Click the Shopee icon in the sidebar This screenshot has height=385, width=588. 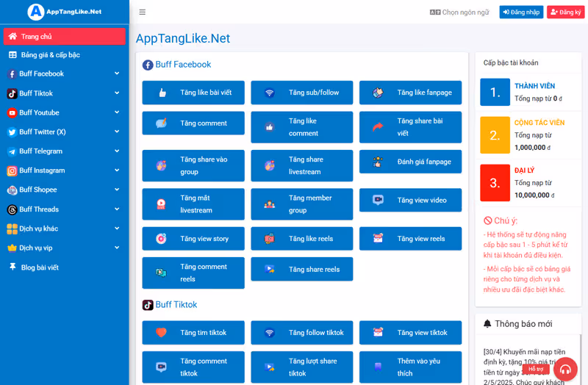(12, 190)
